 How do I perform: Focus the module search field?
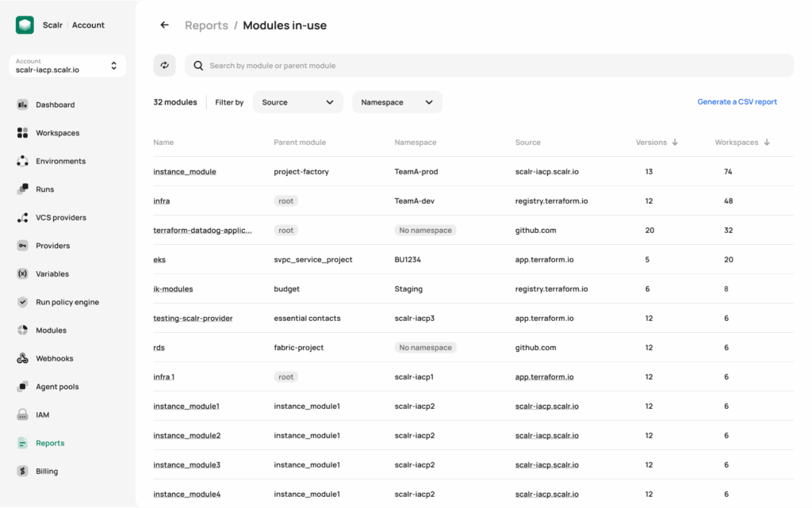pyautogui.click(x=488, y=66)
